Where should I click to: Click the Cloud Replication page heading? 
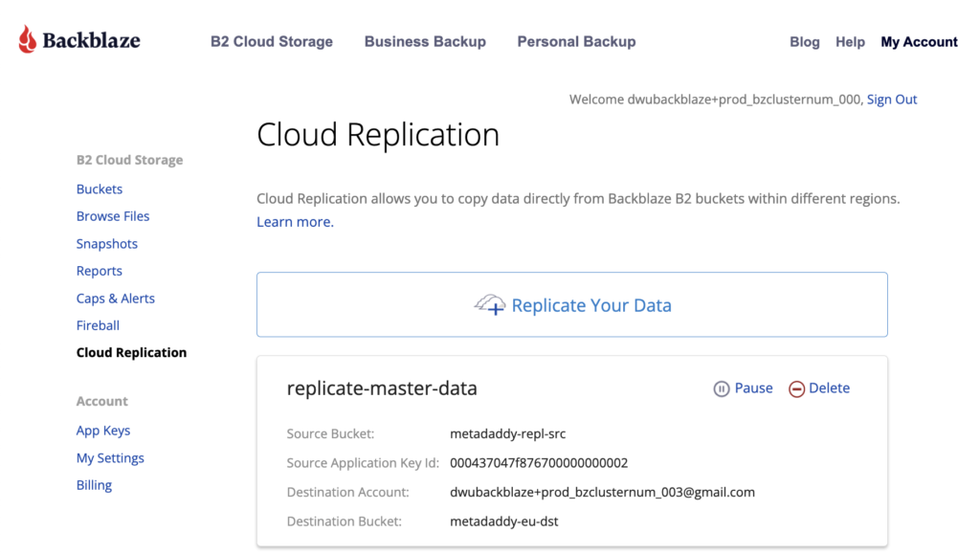378,134
